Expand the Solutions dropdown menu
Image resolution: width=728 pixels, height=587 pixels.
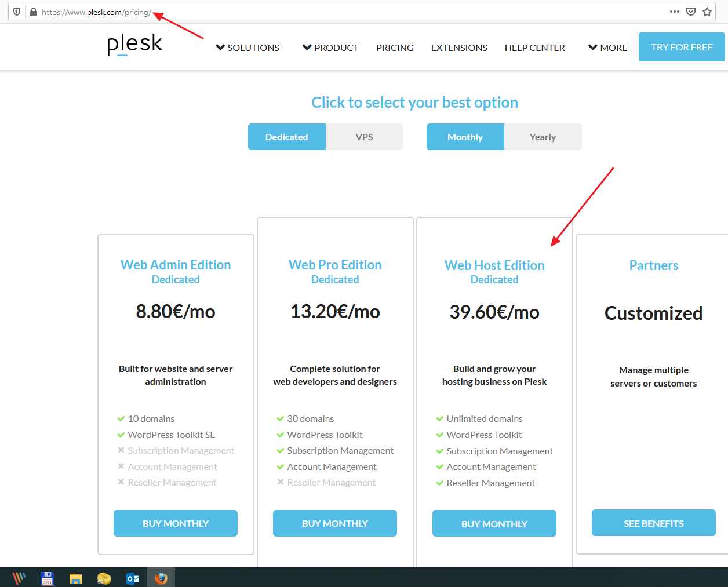point(247,48)
